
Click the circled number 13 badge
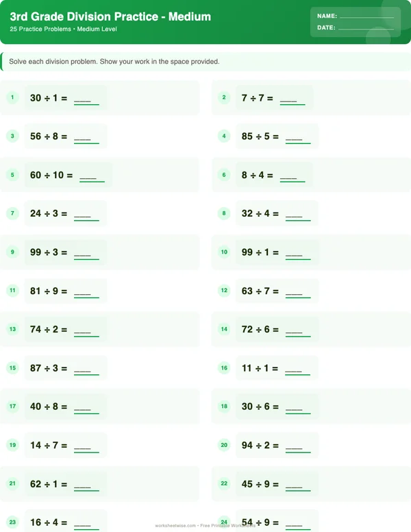12,329
